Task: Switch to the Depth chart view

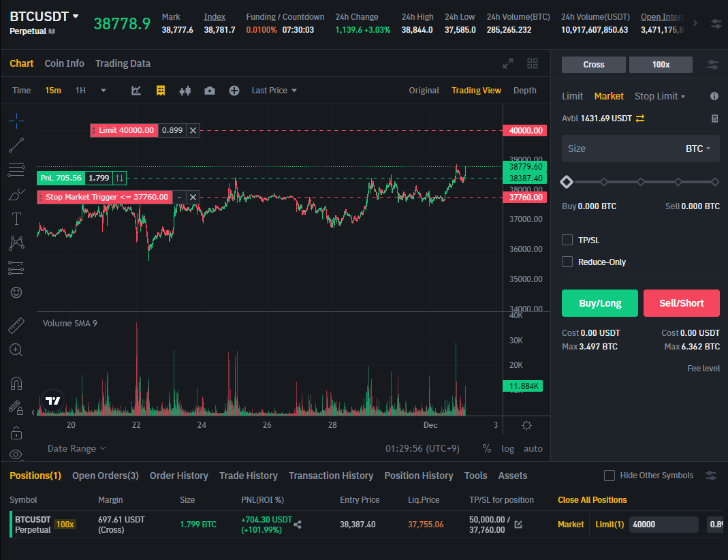Action: pos(524,91)
